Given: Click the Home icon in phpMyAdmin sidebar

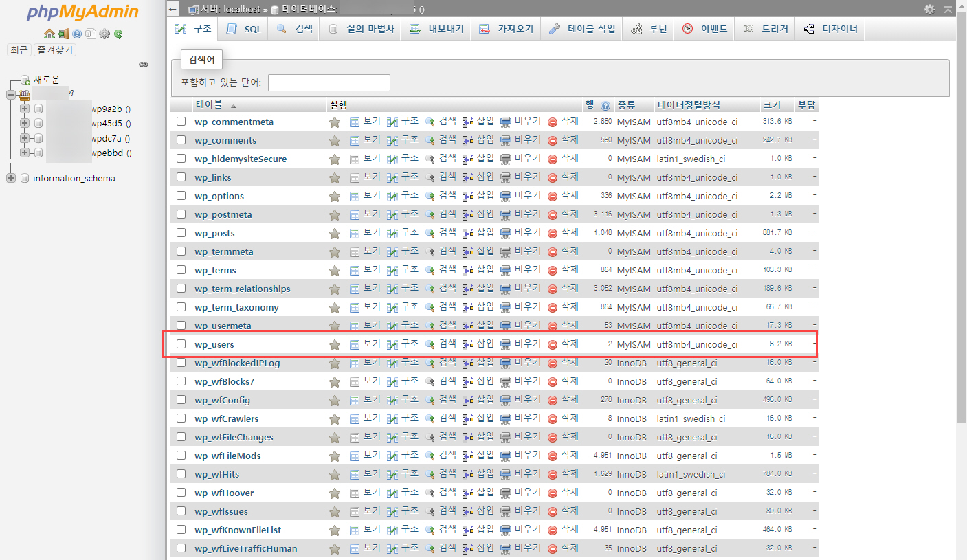Looking at the screenshot, I should pyautogui.click(x=49, y=33).
